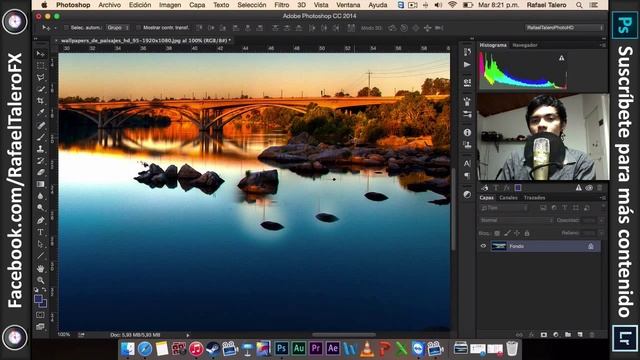Open Premiere Pro from the Dock
Image resolution: width=640 pixels, height=360 pixels.
pos(316,348)
